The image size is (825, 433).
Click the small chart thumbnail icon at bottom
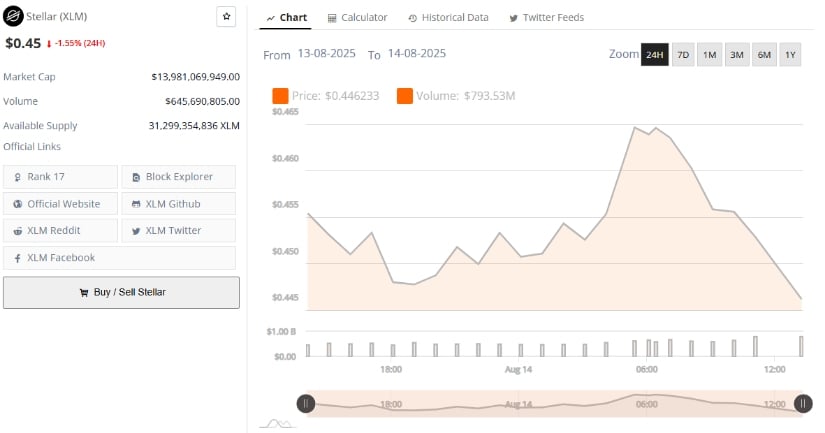[278, 423]
